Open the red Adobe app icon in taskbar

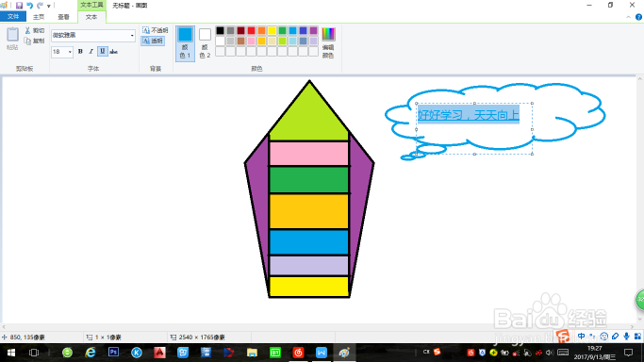[159, 353]
